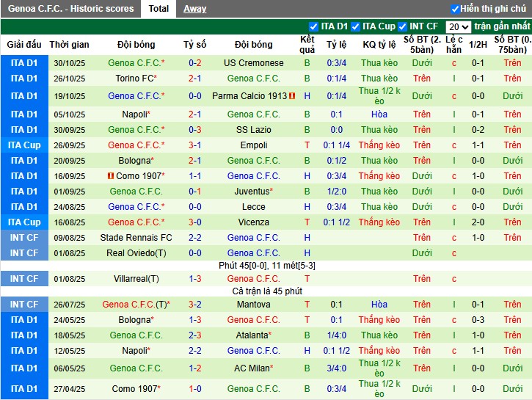Click the Giải đấu column header

[x=24, y=45]
